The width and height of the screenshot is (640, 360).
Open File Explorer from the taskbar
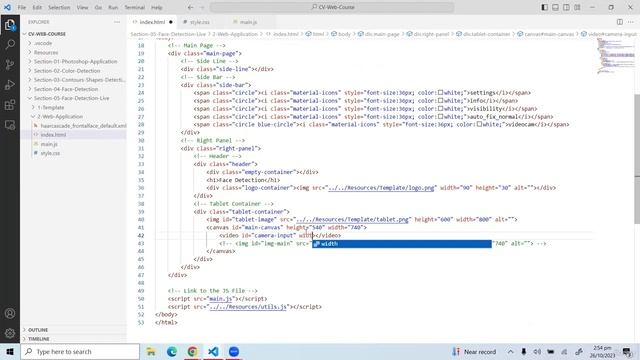tap(151, 351)
